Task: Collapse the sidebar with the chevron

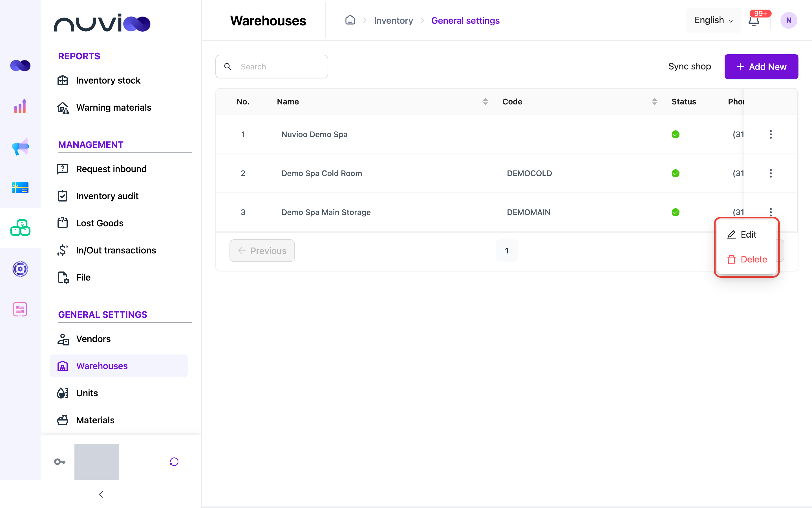Action: [101, 494]
